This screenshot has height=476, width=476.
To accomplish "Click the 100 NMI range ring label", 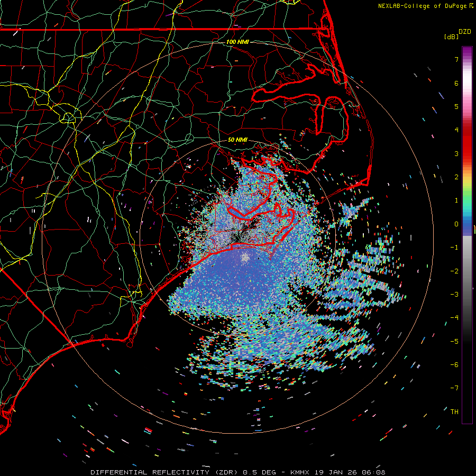I will (x=237, y=42).
